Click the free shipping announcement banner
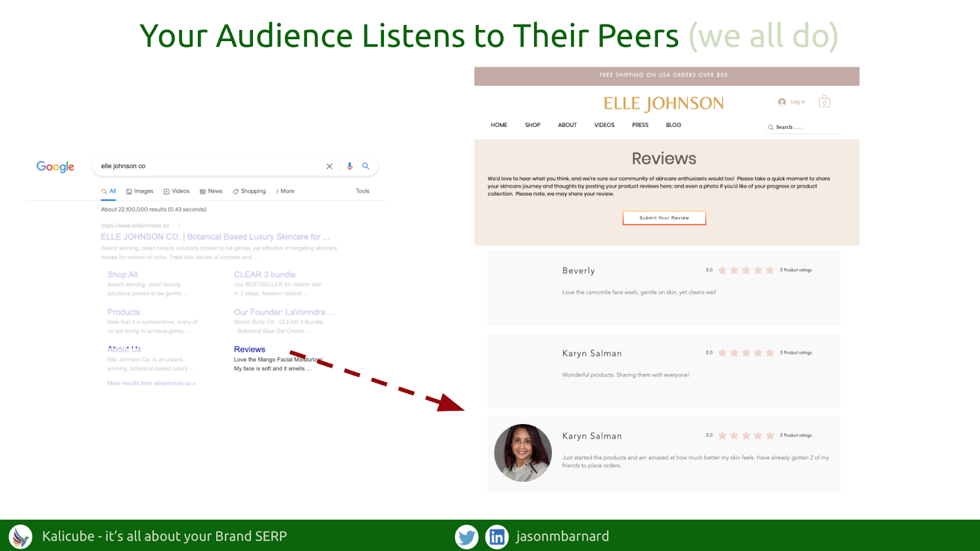 (x=666, y=76)
